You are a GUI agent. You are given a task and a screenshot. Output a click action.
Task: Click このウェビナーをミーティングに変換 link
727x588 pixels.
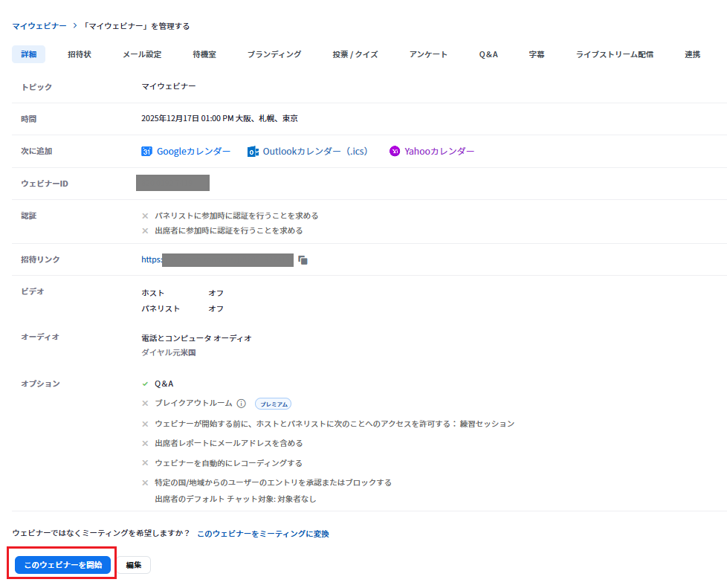[262, 534]
